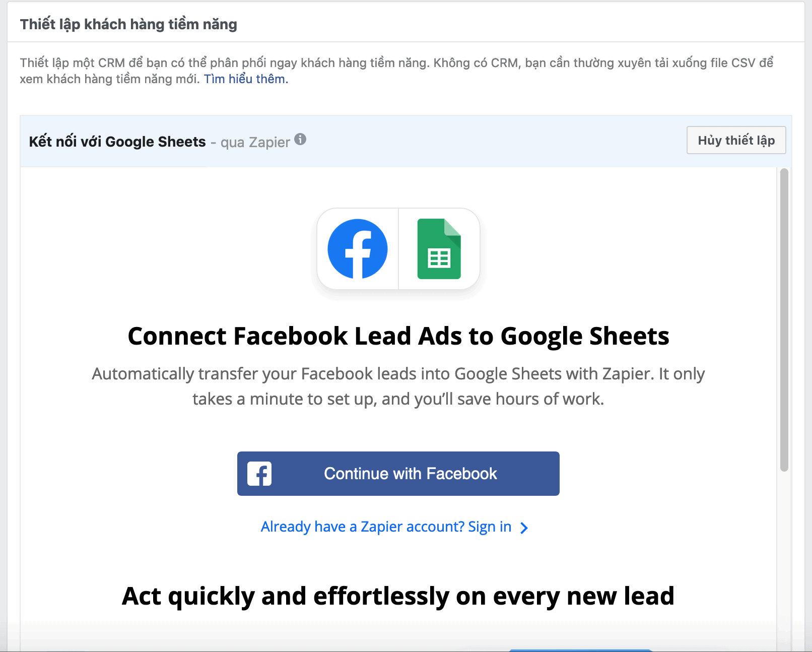Click the partially visible blue bar at the bottom
812x652 pixels.
(581, 650)
